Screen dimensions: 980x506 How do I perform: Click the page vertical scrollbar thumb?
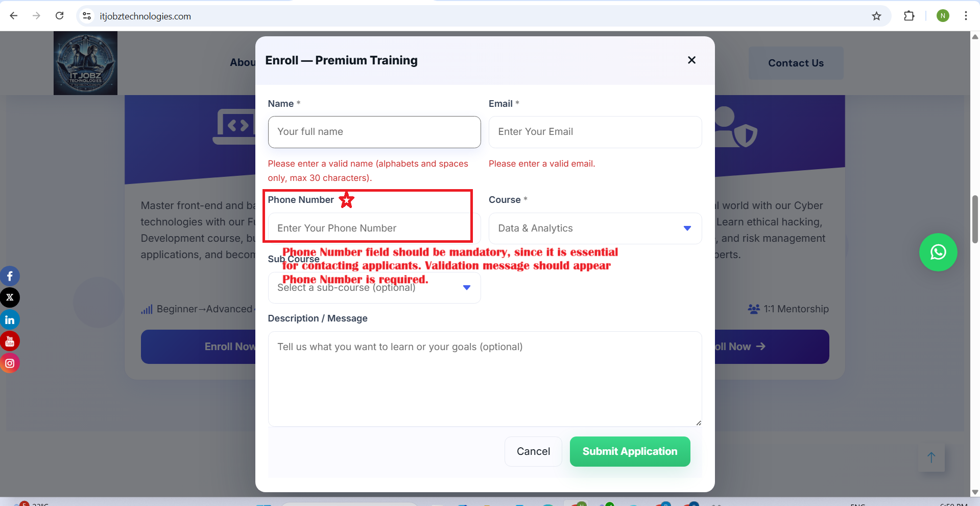tap(975, 220)
